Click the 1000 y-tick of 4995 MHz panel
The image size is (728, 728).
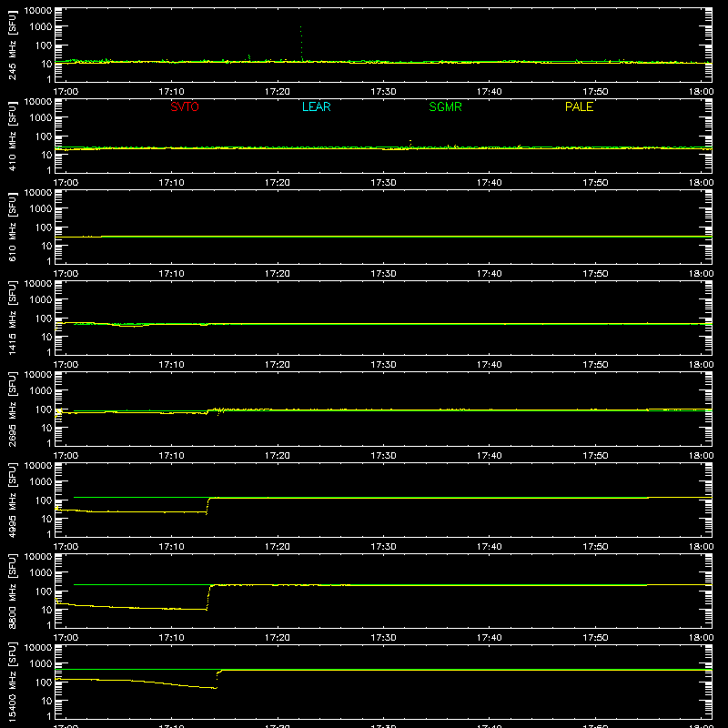41,482
